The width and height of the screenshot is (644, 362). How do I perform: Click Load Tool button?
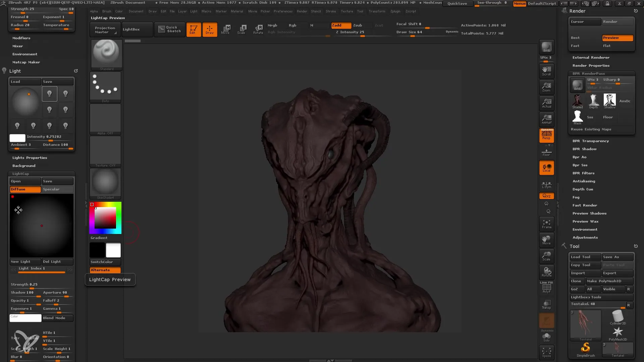click(585, 257)
